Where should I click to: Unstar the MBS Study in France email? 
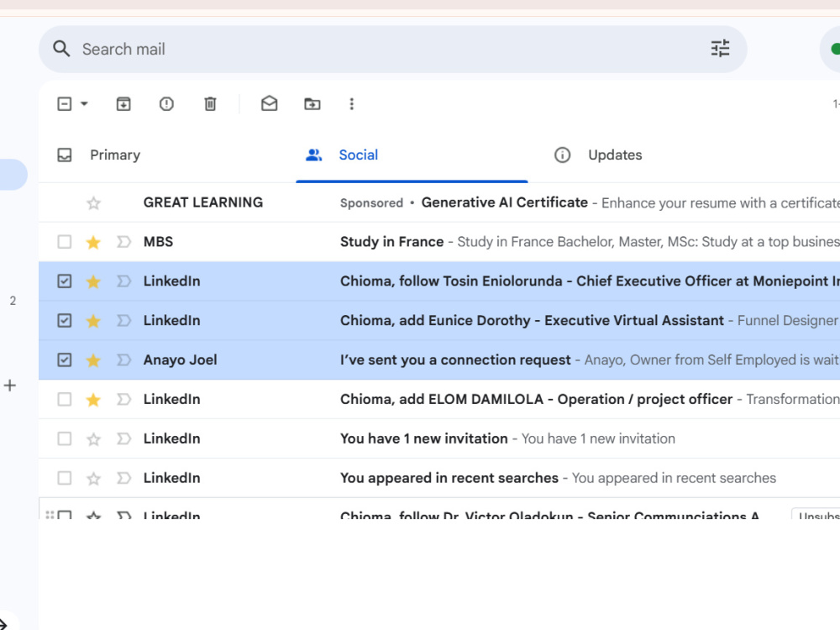pos(93,242)
